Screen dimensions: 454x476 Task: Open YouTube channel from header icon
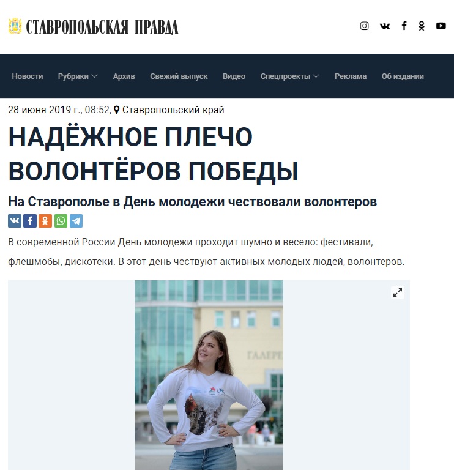point(441,26)
